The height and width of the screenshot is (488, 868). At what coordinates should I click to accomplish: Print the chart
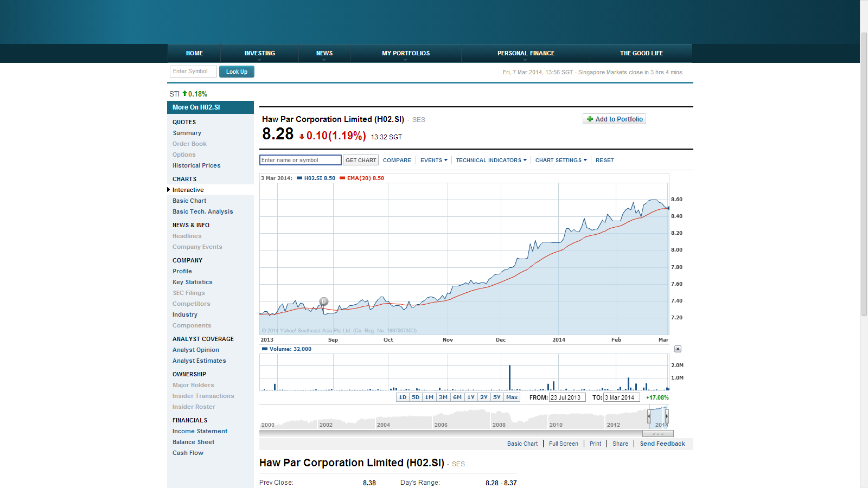click(596, 444)
